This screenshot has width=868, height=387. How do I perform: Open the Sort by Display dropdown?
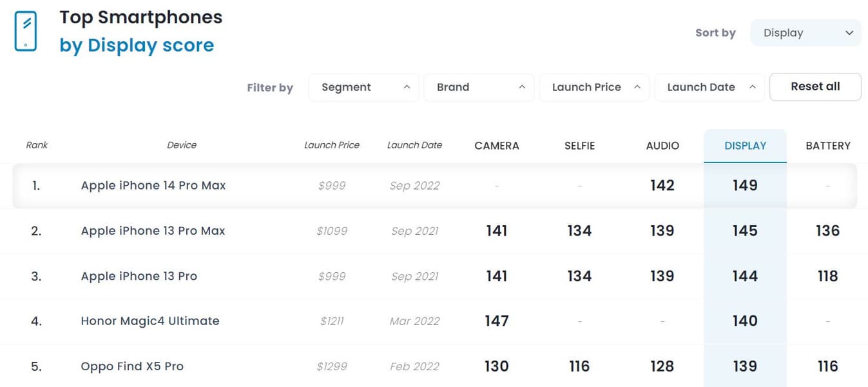pos(805,33)
